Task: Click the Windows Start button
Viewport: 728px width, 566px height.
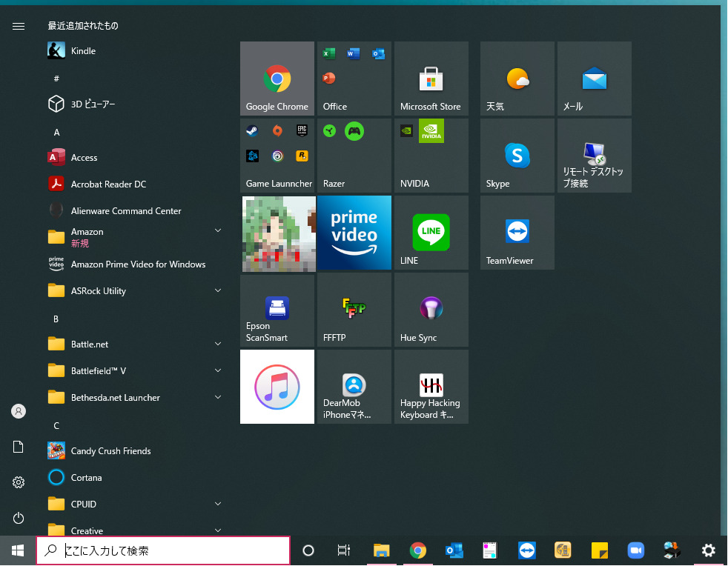Action: (x=18, y=550)
